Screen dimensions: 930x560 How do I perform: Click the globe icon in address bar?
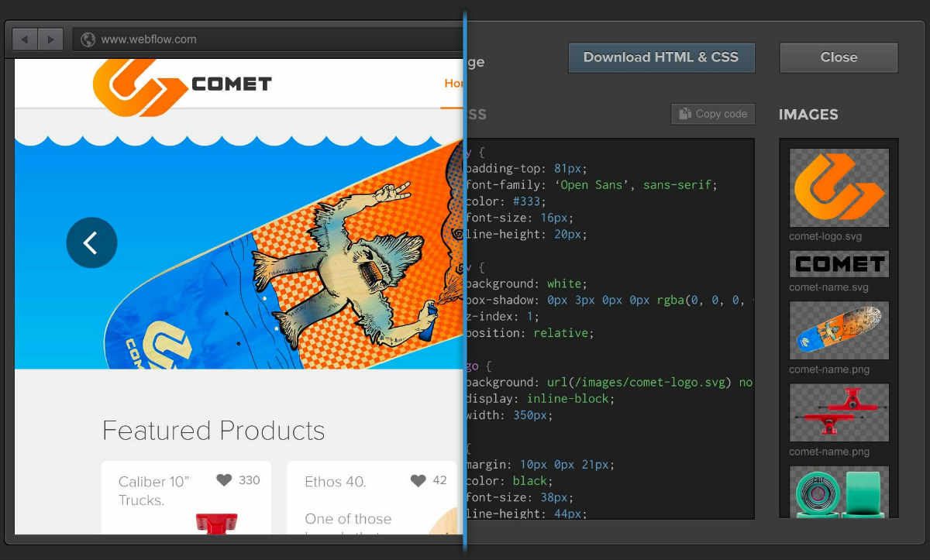click(88, 40)
